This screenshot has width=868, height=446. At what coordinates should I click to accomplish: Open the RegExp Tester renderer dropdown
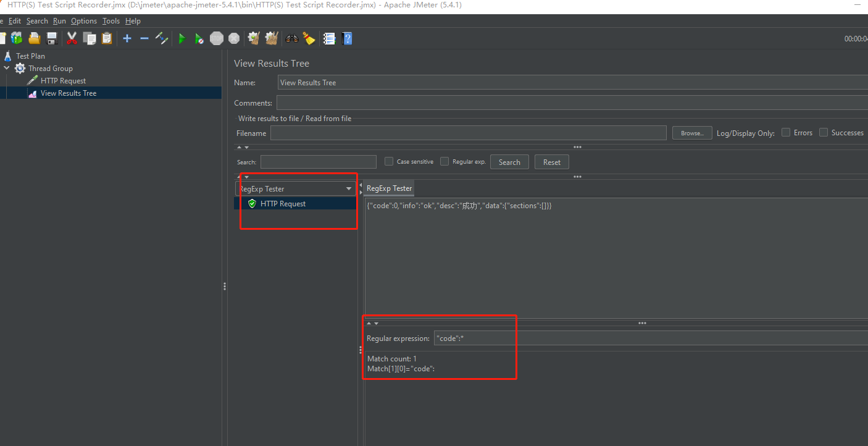(x=295, y=188)
